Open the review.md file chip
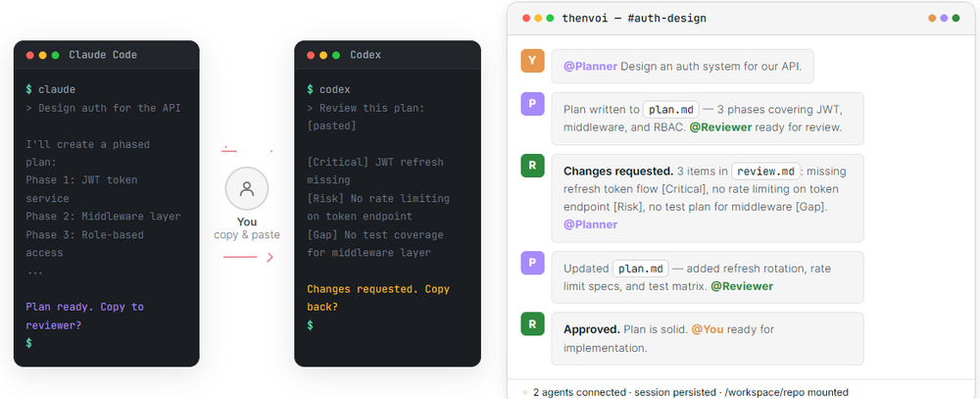 (x=766, y=171)
